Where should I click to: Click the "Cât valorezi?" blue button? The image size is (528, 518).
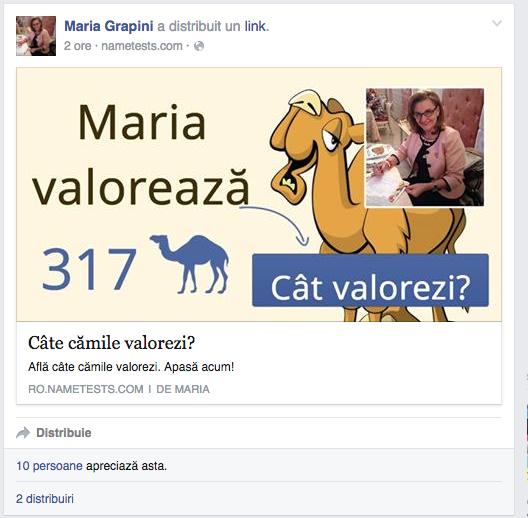click(370, 280)
